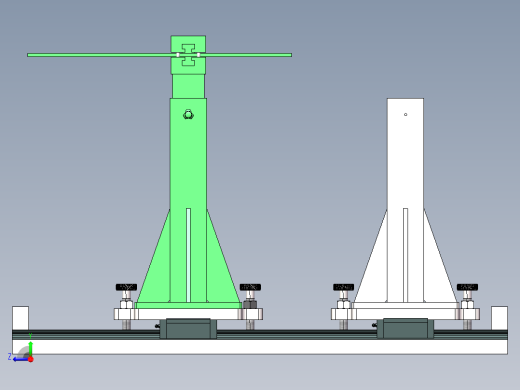The image size is (520, 390).
Task: Click the blue Z axis arrow of triad
Action: tap(20, 359)
